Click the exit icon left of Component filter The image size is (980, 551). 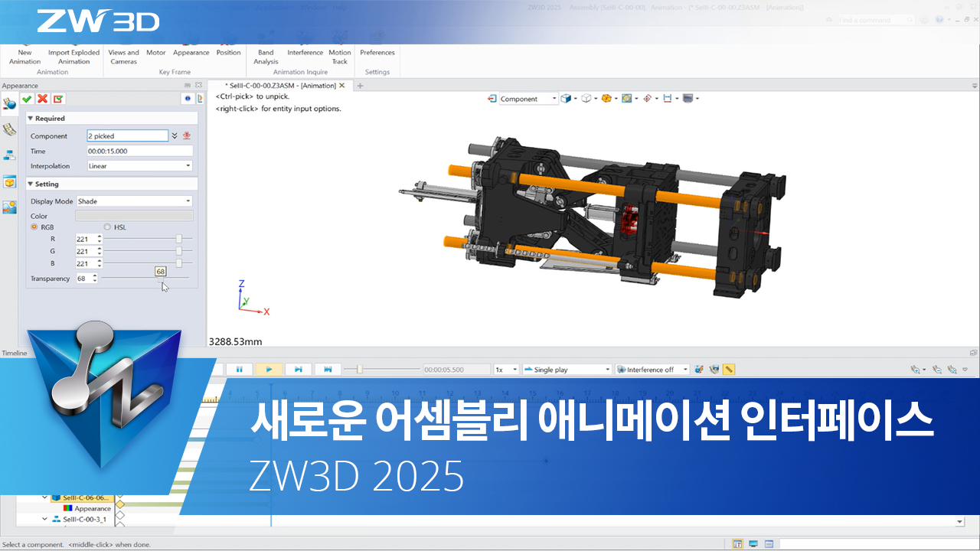[x=492, y=99]
